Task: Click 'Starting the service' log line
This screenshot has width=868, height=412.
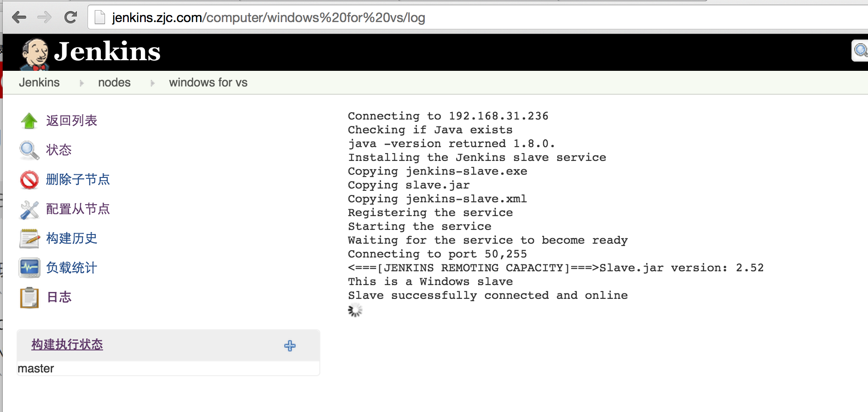Action: [420, 226]
